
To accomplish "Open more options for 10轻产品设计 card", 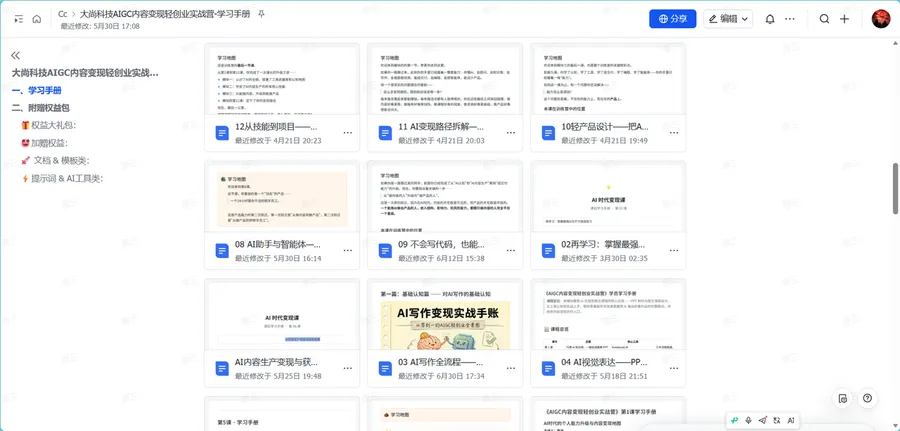I will point(674,133).
